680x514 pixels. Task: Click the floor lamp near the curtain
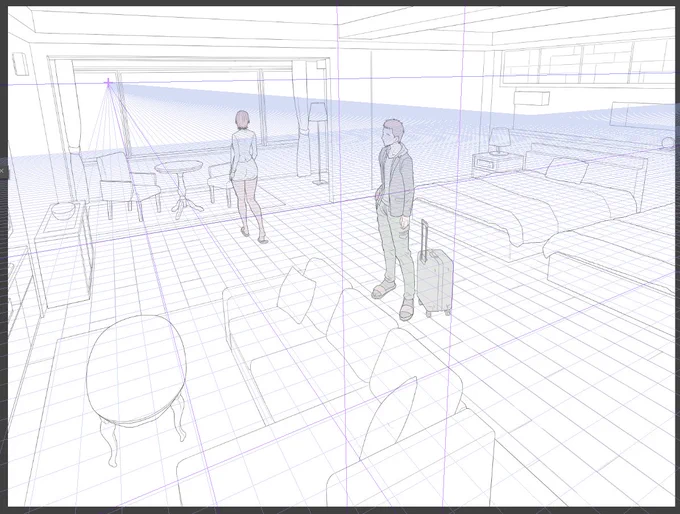point(318,143)
